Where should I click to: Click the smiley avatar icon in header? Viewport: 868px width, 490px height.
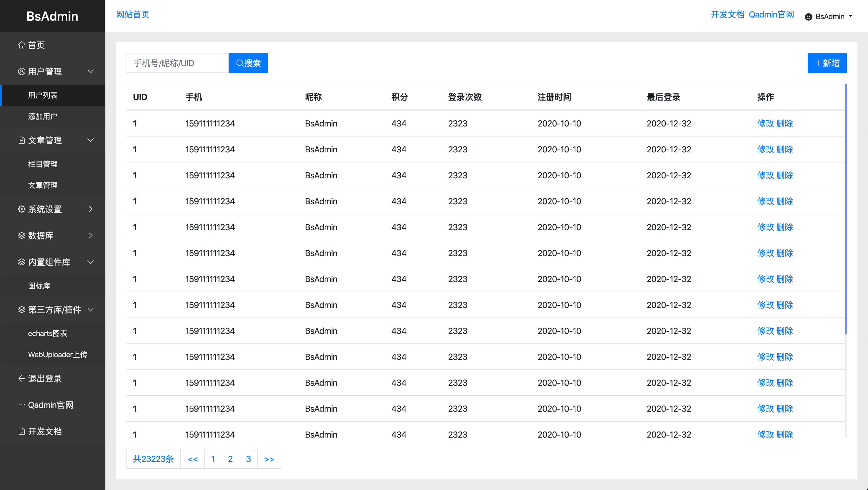click(808, 17)
